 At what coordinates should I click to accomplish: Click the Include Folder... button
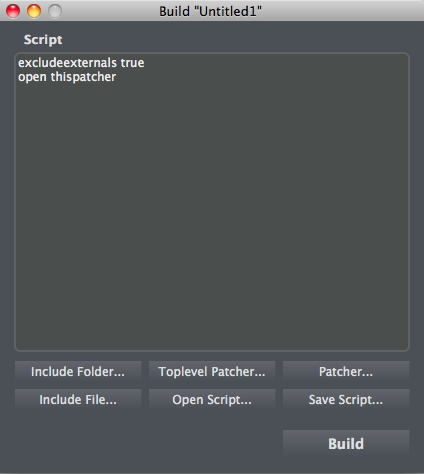click(x=78, y=371)
